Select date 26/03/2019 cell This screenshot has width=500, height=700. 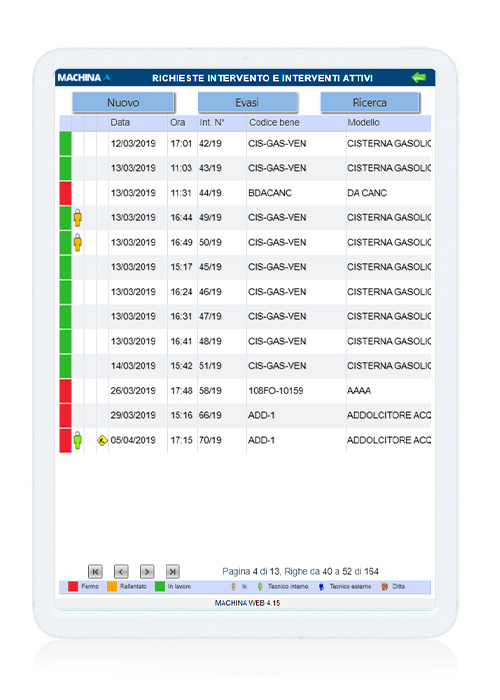tap(133, 391)
